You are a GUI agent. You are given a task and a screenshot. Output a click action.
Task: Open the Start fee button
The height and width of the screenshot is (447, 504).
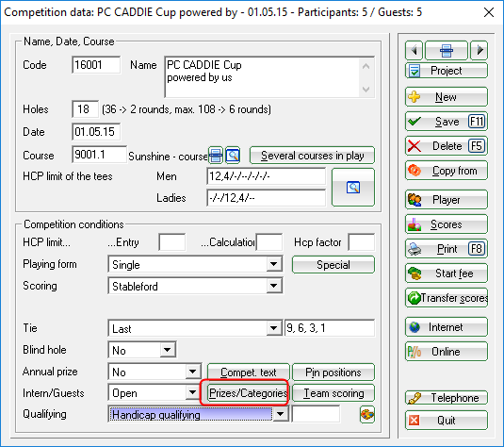click(447, 273)
